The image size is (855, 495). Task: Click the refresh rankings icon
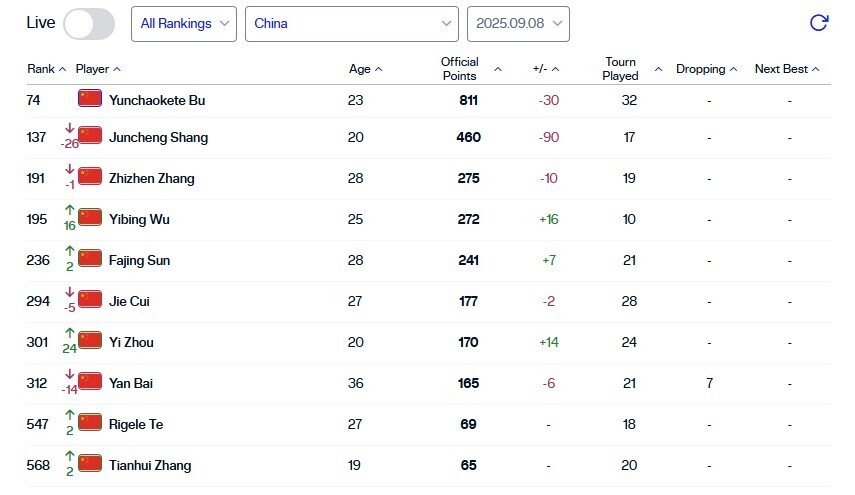coord(818,23)
